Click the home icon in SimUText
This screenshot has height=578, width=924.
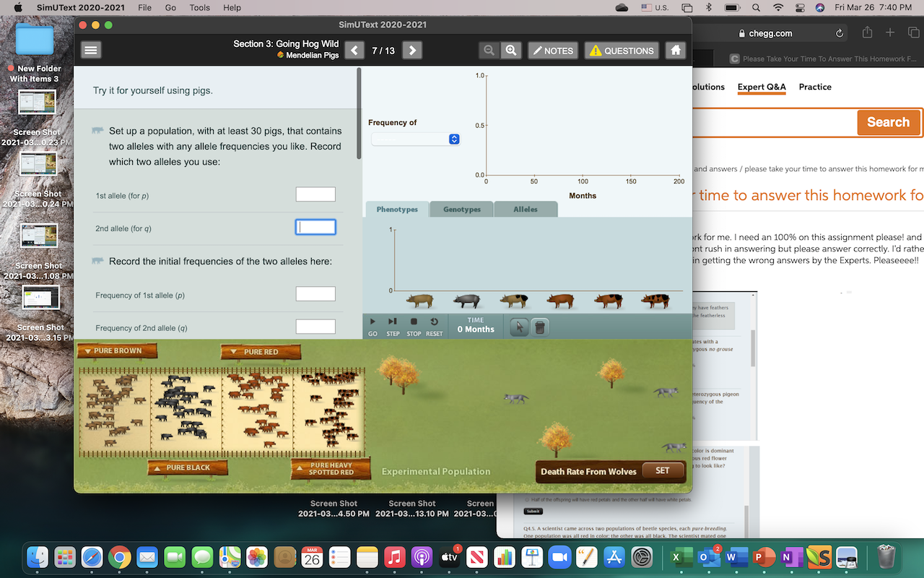(676, 51)
